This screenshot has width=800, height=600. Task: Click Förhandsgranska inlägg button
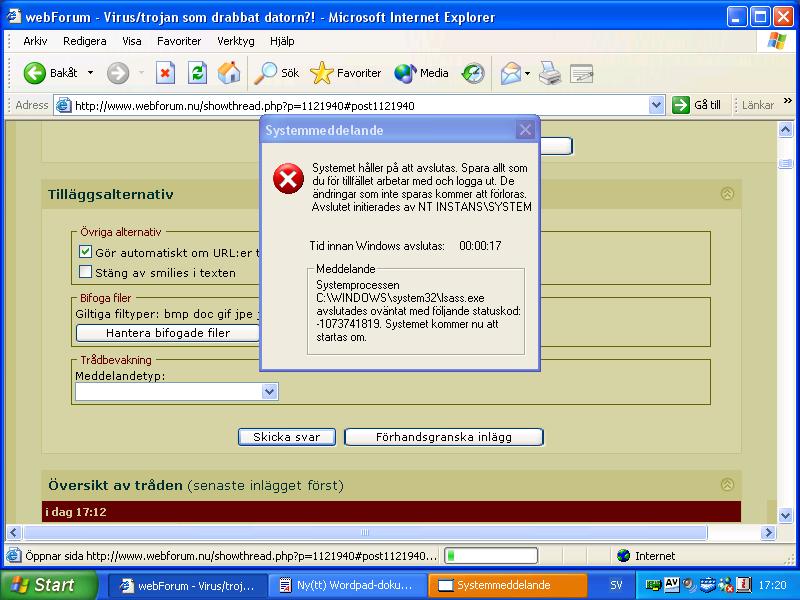(444, 437)
